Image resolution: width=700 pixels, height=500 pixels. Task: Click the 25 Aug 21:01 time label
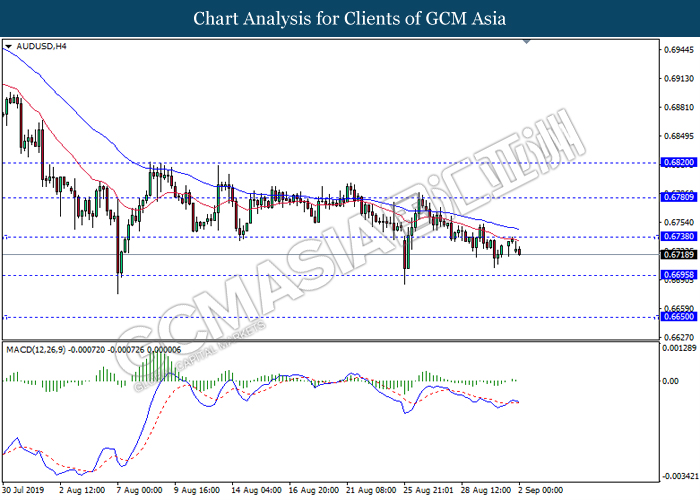click(x=429, y=490)
